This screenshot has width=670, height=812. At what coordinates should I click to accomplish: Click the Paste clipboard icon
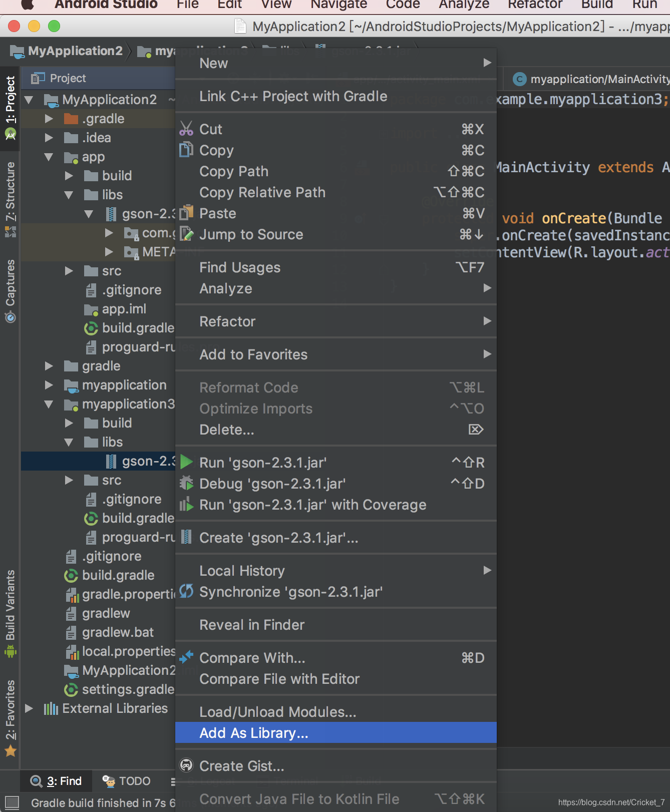point(186,213)
